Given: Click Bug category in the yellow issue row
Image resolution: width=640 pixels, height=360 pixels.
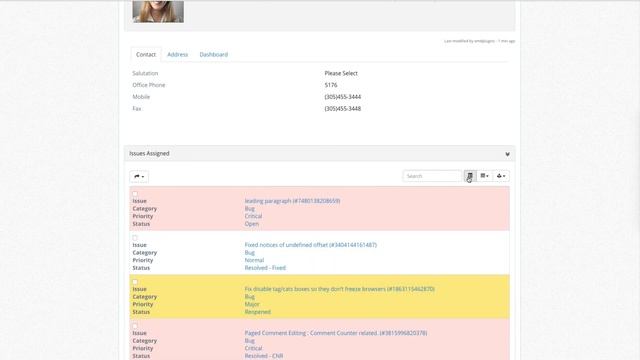Looking at the screenshot, I should 249,297.
